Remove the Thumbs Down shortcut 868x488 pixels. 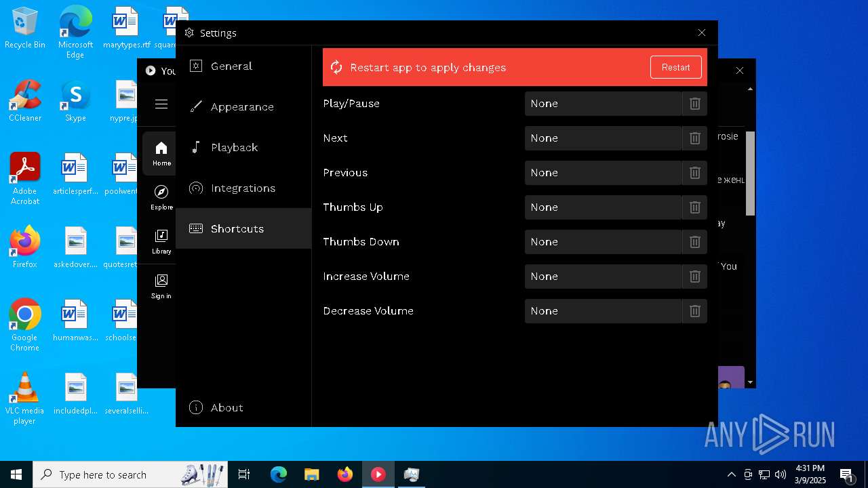click(x=694, y=242)
